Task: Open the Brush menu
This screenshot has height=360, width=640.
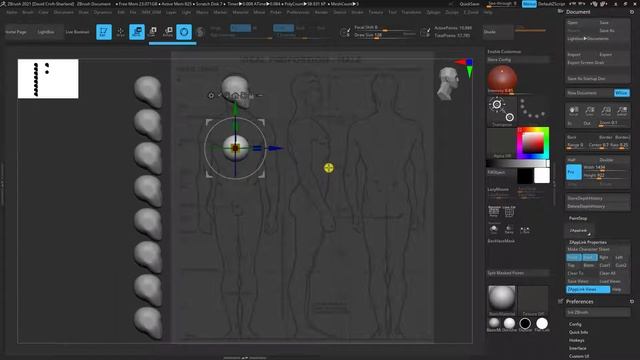Action: [28, 12]
